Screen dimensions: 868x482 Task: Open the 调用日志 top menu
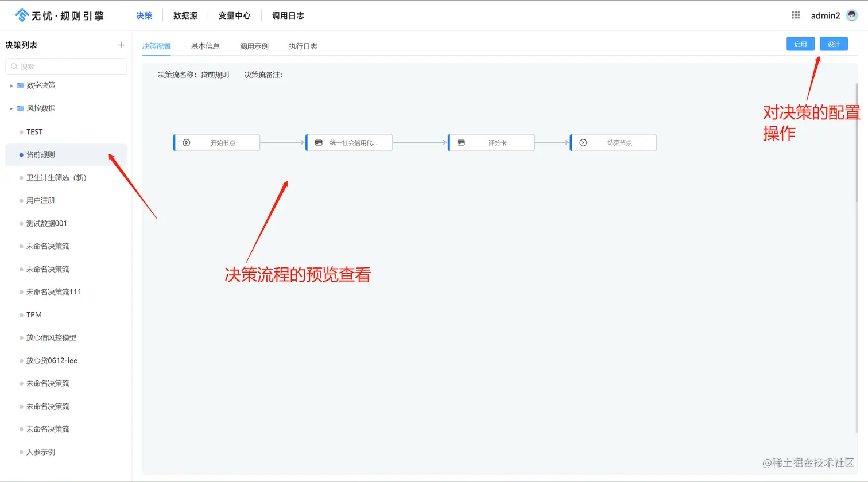(x=288, y=15)
